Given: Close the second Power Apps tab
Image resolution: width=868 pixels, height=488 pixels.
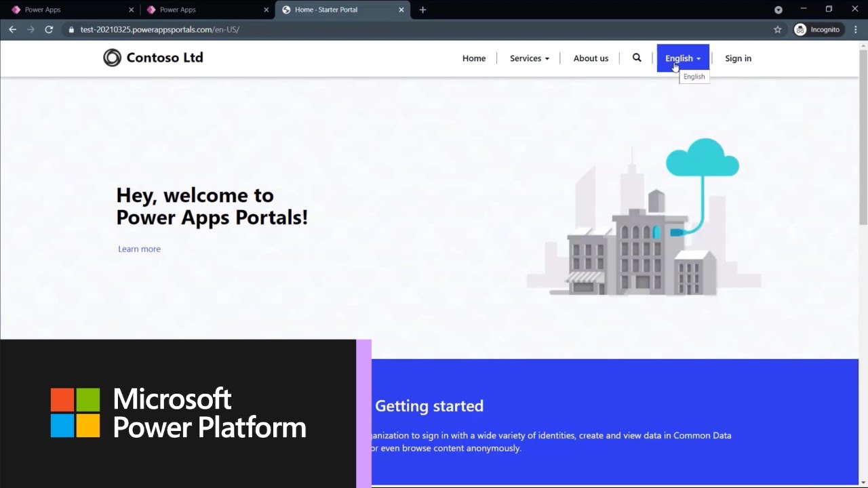Looking at the screenshot, I should pos(267,9).
